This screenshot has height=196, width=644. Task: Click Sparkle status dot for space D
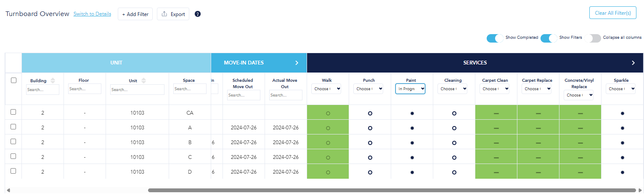tap(623, 172)
